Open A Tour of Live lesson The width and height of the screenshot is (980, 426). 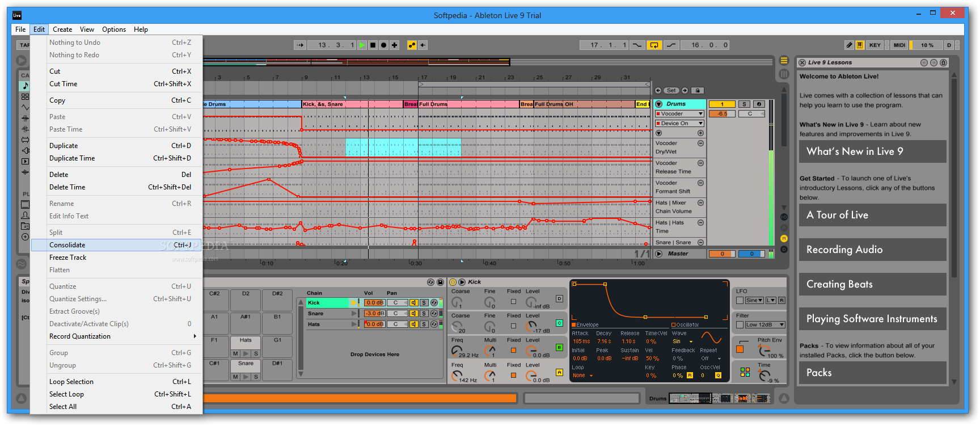tap(872, 215)
